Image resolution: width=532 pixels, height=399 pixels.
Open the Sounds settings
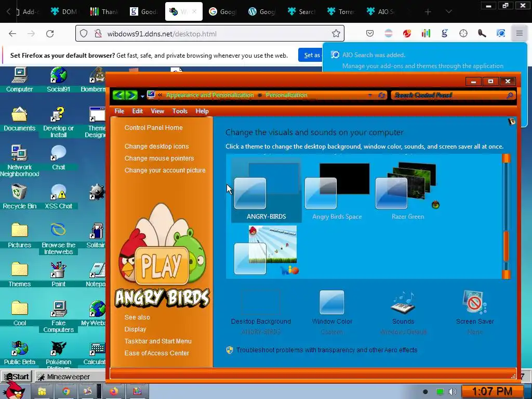(403, 312)
